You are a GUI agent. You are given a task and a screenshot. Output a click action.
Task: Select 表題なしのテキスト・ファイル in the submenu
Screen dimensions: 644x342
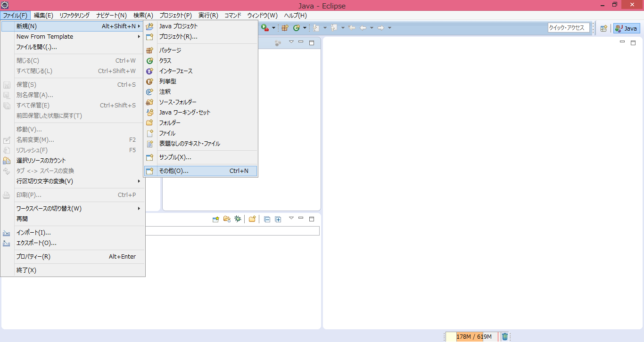tap(201, 144)
